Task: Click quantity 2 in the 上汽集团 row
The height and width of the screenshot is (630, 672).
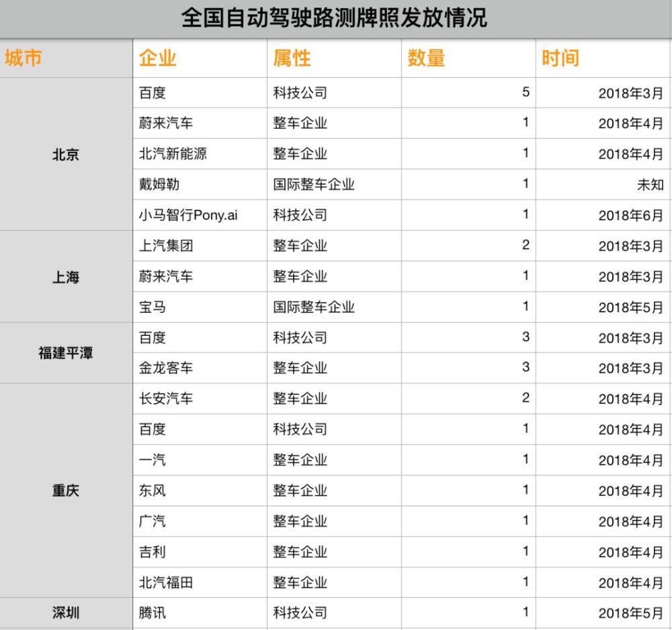Action: pos(526,245)
